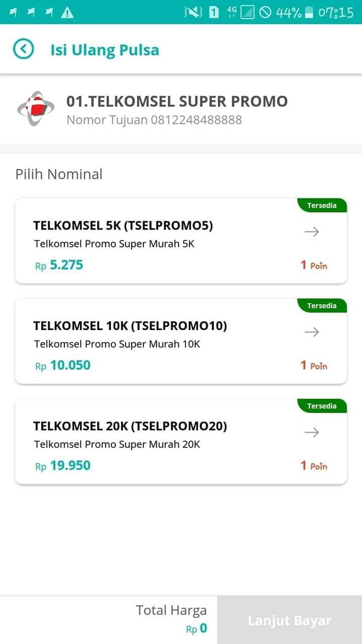The width and height of the screenshot is (362, 644).
Task: Tap the Nomor Tujuan 0812248488888 text
Action: click(x=154, y=120)
